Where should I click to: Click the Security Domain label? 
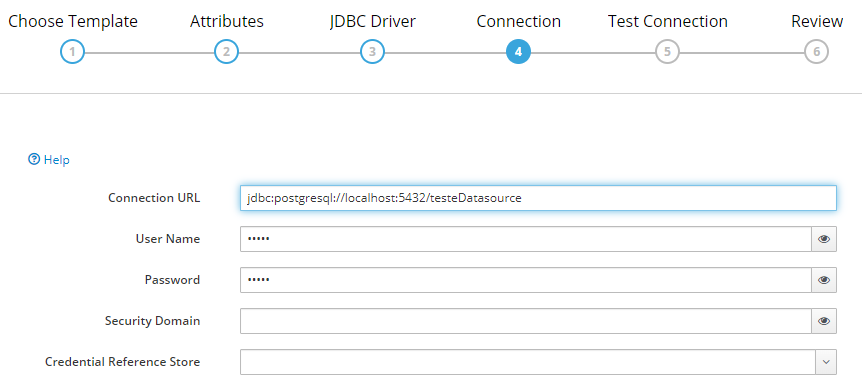click(x=152, y=321)
